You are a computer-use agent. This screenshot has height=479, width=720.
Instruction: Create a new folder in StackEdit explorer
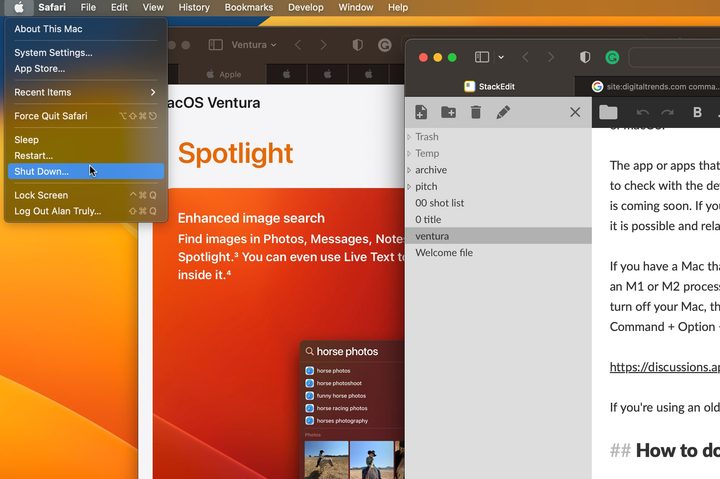(448, 112)
